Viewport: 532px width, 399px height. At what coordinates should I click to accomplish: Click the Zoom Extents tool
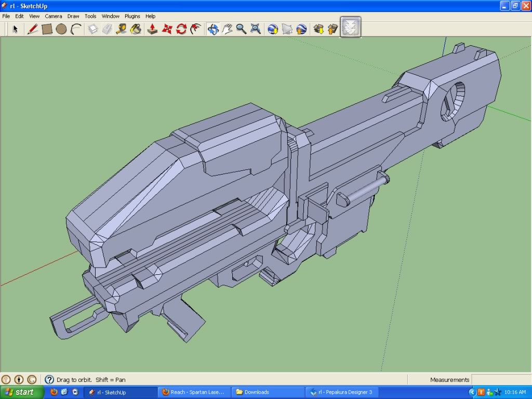(x=256, y=29)
